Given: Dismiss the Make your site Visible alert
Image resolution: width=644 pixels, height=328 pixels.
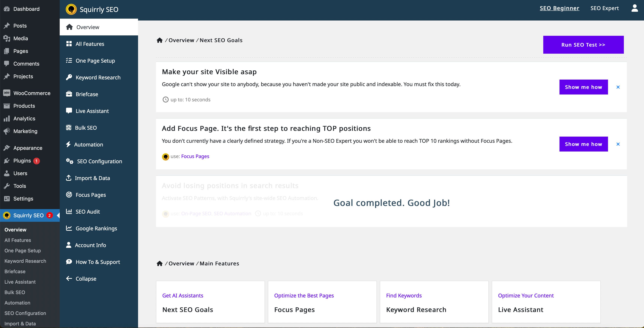Looking at the screenshot, I should tap(618, 87).
